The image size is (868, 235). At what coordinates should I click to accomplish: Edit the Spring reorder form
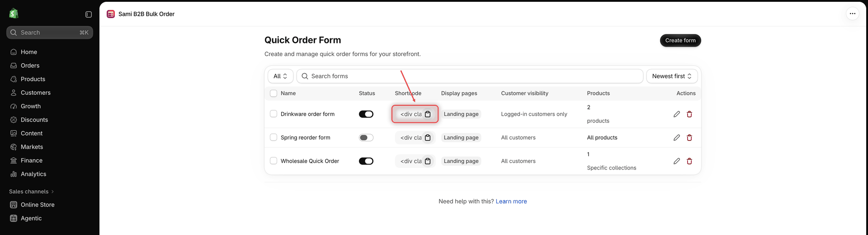[x=677, y=137]
